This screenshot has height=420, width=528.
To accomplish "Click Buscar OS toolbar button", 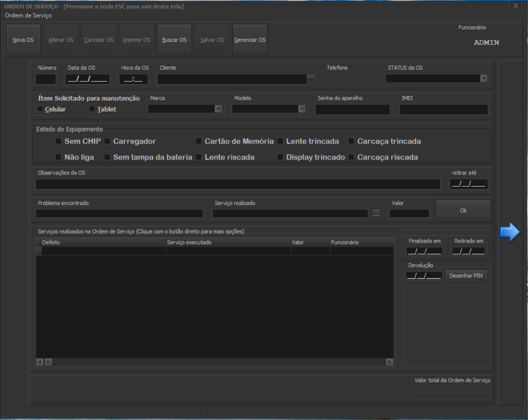I will (174, 40).
